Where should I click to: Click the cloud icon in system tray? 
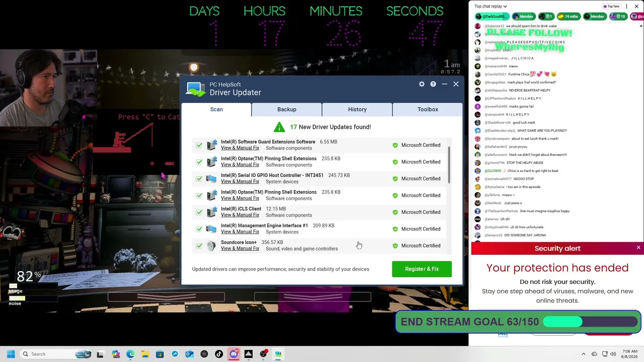pyautogui.click(x=594, y=354)
